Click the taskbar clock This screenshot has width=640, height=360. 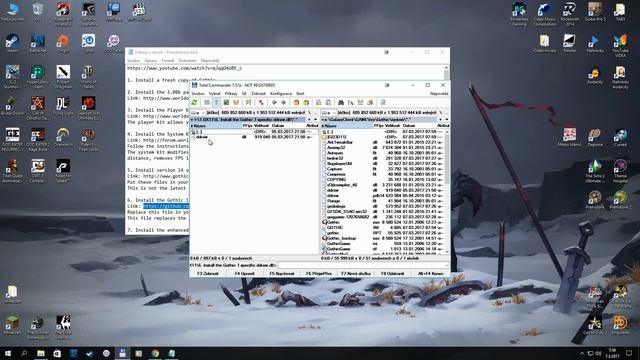[612, 353]
